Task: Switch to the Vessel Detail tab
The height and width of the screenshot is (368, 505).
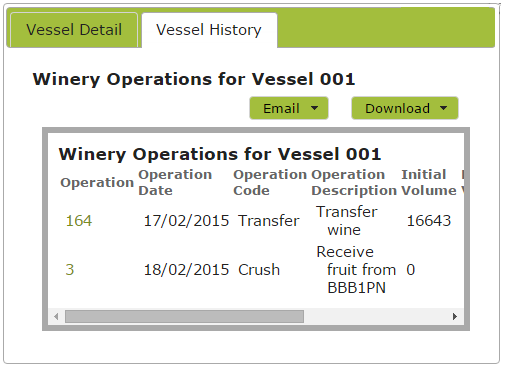Action: pos(74,30)
